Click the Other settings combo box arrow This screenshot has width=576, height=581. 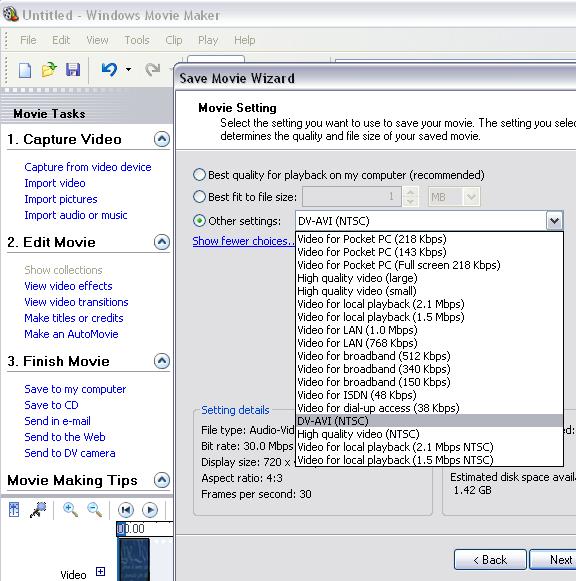click(x=554, y=221)
